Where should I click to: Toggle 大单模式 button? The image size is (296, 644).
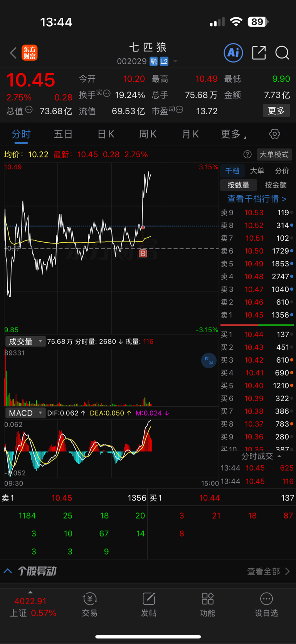coord(274,154)
